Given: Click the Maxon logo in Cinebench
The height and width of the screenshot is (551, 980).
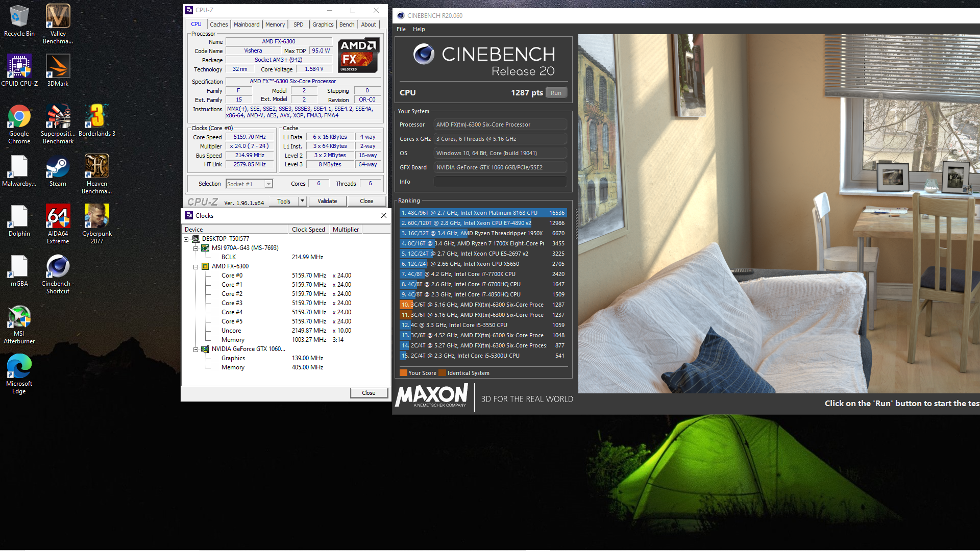Looking at the screenshot, I should pyautogui.click(x=432, y=395).
